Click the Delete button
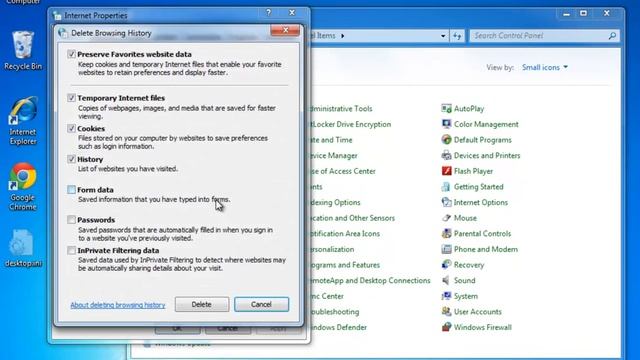 (x=202, y=304)
